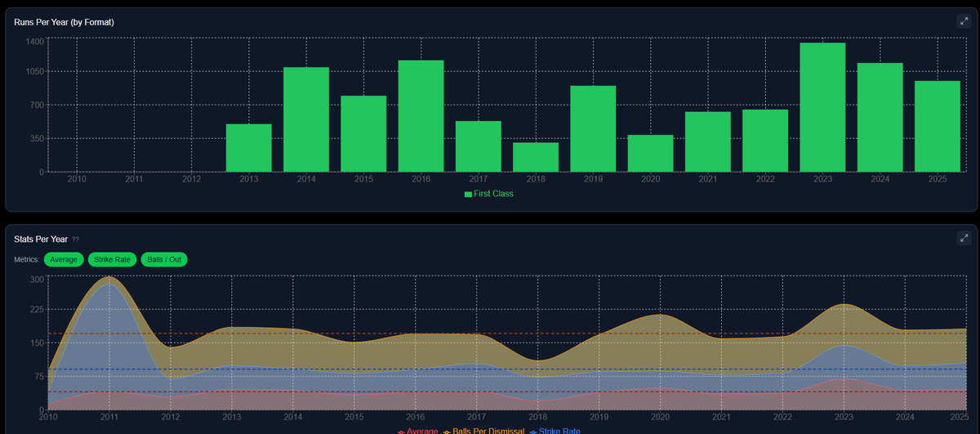This screenshot has width=980, height=434.
Task: Click the 2024 x-axis label in Stats chart
Action: (903, 417)
